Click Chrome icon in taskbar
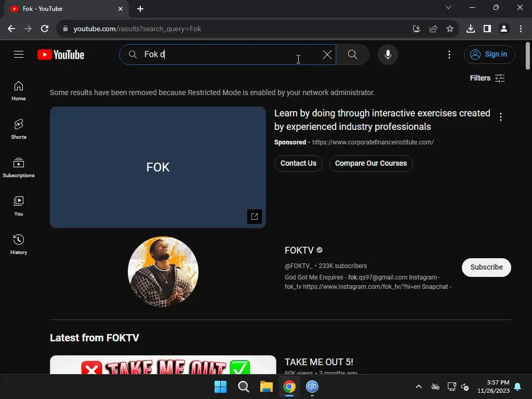This screenshot has height=399, width=532. pos(289,387)
